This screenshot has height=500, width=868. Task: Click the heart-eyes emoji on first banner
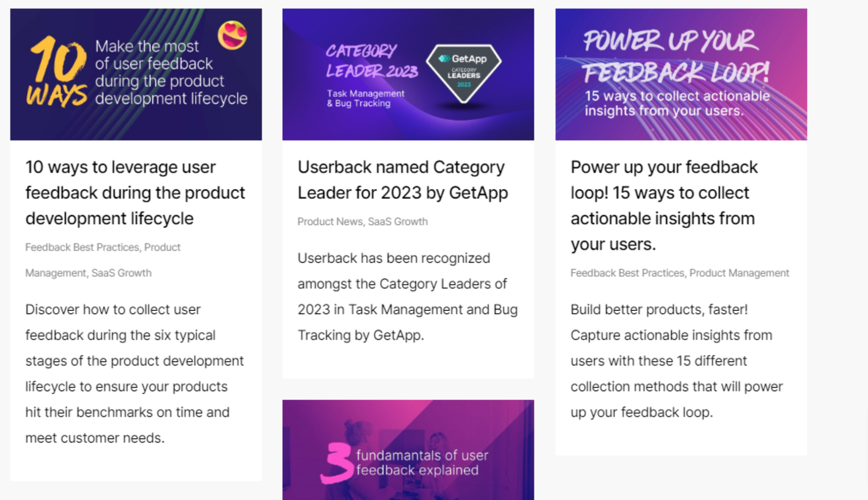pyautogui.click(x=232, y=35)
